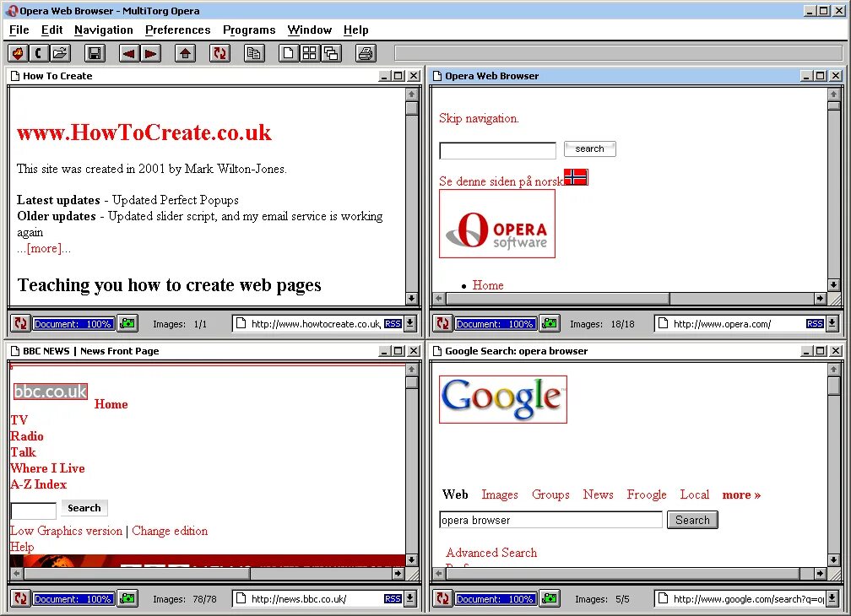Image resolution: width=851 pixels, height=616 pixels.
Task: Open the Programs menu
Action: click(x=249, y=30)
